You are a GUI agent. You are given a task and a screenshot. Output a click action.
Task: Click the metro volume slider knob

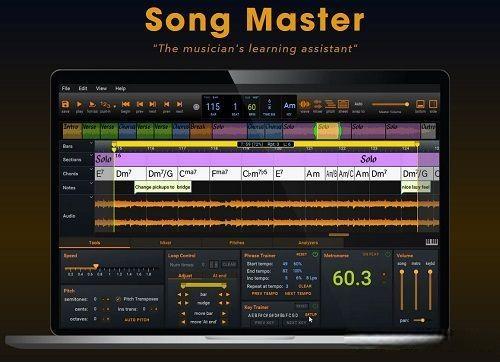tap(416, 272)
